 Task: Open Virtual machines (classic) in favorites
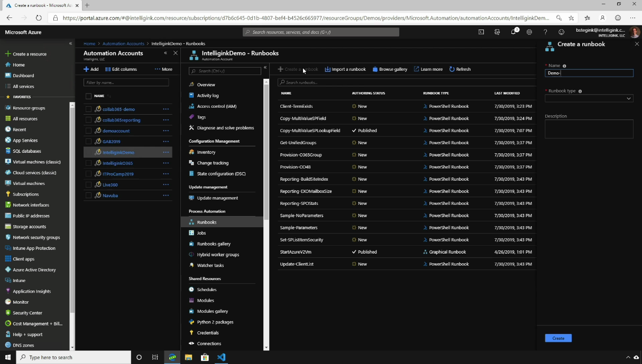(x=36, y=162)
